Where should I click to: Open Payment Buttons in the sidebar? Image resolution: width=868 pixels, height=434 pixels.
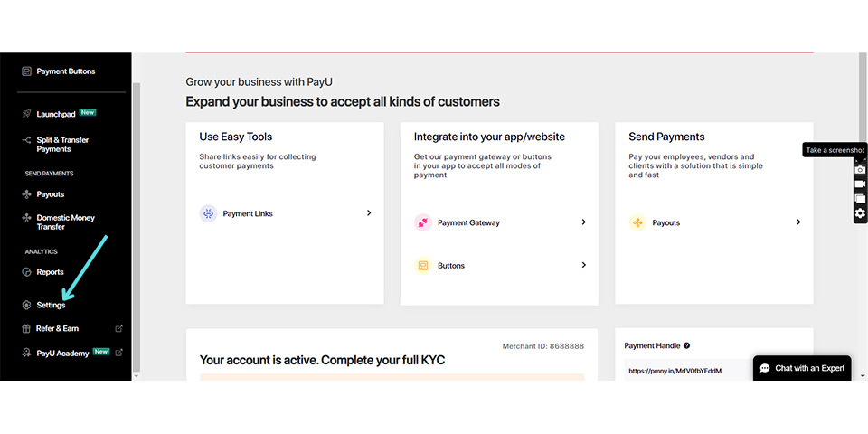coord(65,71)
